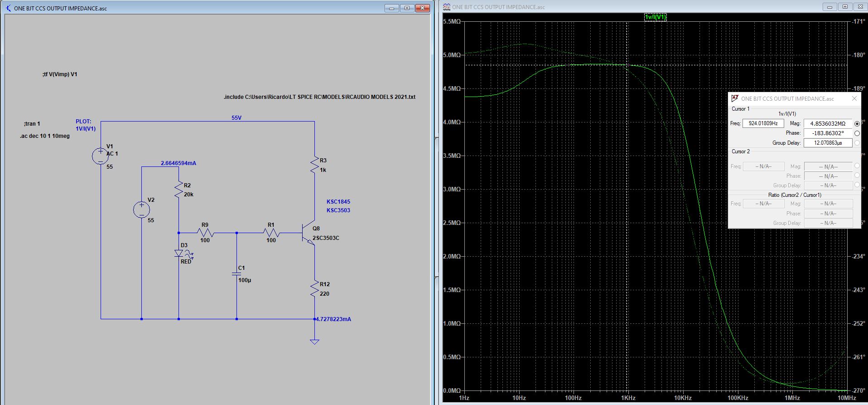Click the ;tf V(Vimp) V1 comment

[60, 74]
